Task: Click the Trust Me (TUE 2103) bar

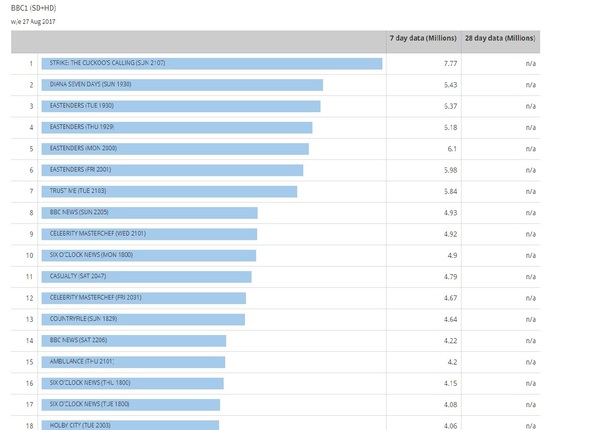Action: (170, 191)
